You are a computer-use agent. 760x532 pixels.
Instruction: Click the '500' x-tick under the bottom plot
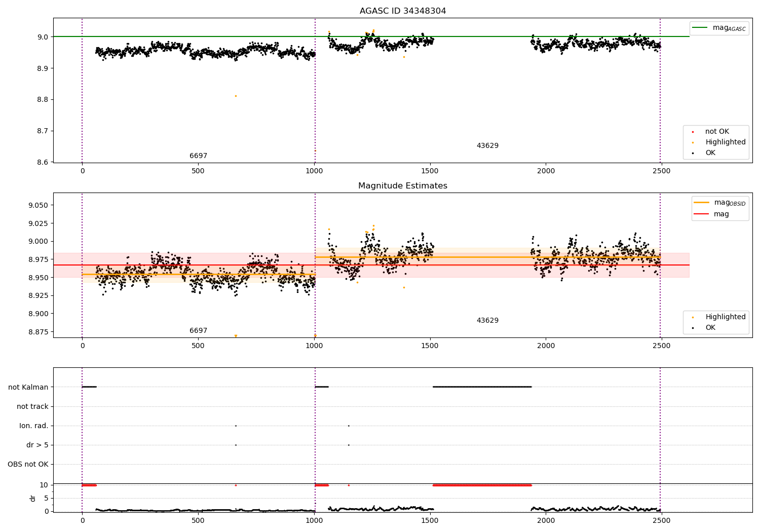pos(198,520)
